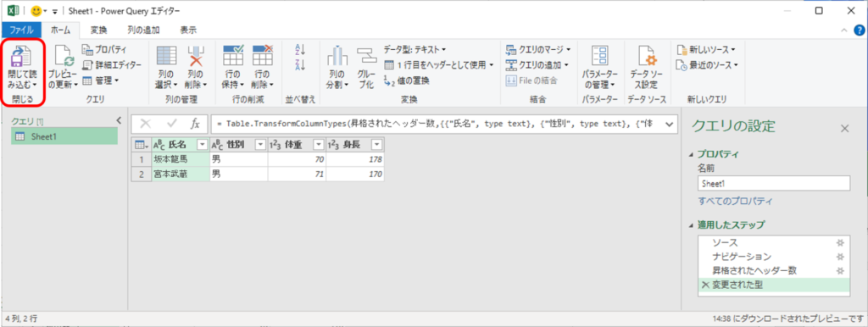The height and width of the screenshot is (327, 868).
Task: Collapse the ribbon with the chevron
Action: pos(843,30)
